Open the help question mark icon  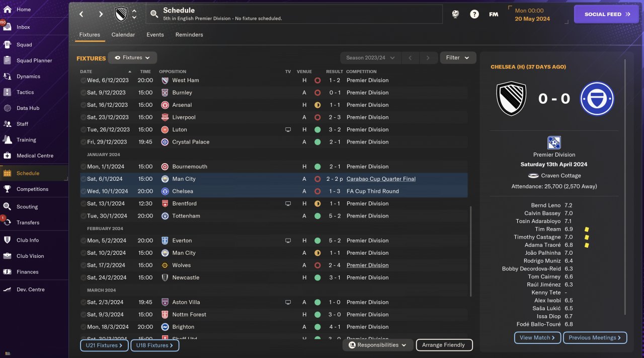(x=474, y=14)
